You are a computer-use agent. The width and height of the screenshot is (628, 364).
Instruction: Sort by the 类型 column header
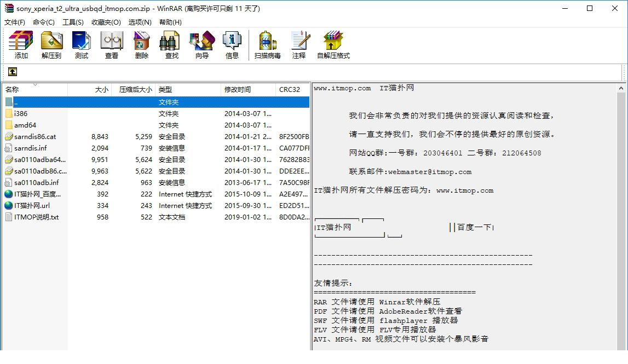188,89
